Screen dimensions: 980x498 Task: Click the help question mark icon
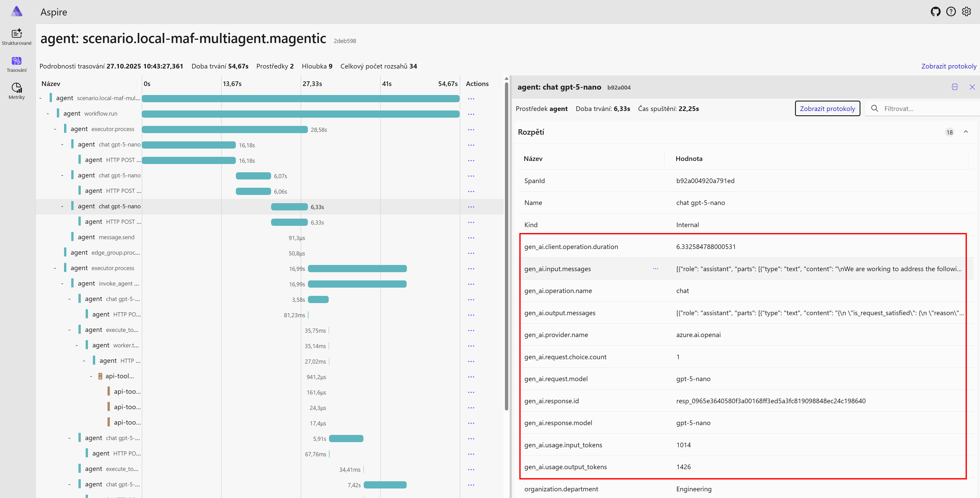coord(951,12)
